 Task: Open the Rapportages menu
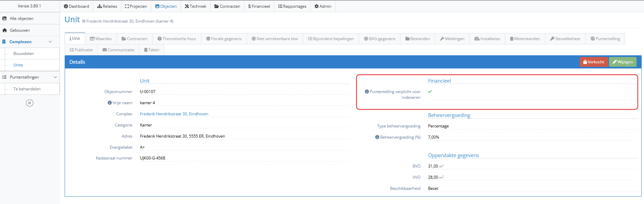(292, 6)
